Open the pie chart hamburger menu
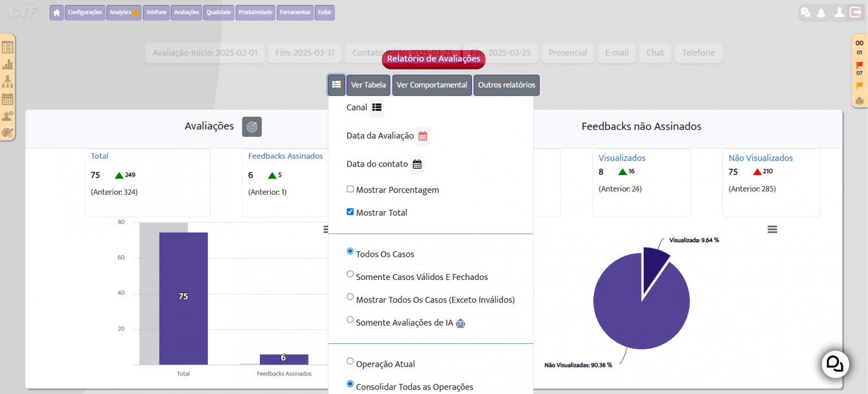 point(772,229)
